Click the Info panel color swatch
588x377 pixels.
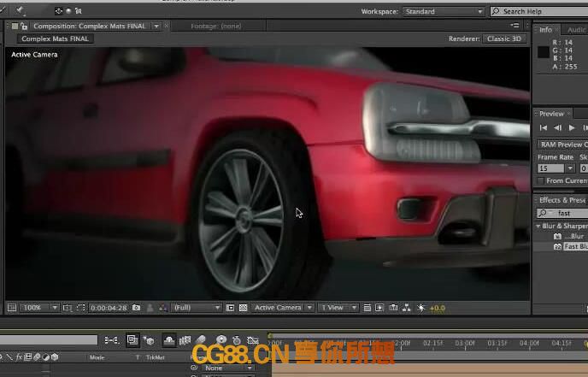click(x=544, y=52)
